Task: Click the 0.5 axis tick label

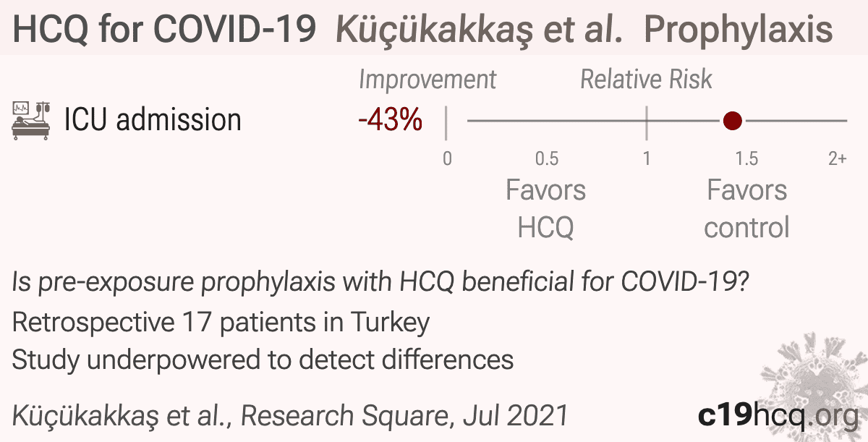Action: tap(546, 158)
